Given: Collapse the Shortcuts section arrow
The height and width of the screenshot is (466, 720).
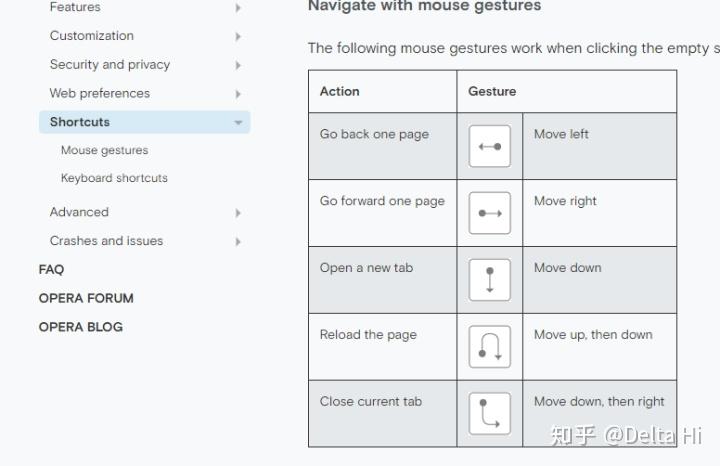Looking at the screenshot, I should click(238, 123).
